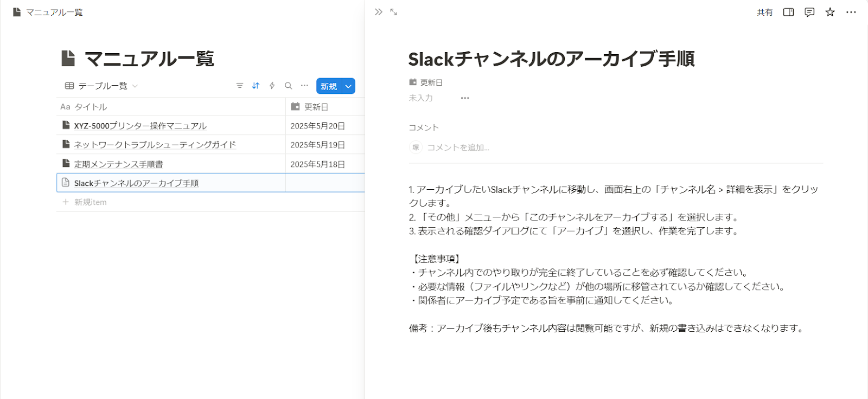This screenshot has width=868, height=399.
Task: Click the lightning bolt automations icon
Action: [x=272, y=86]
